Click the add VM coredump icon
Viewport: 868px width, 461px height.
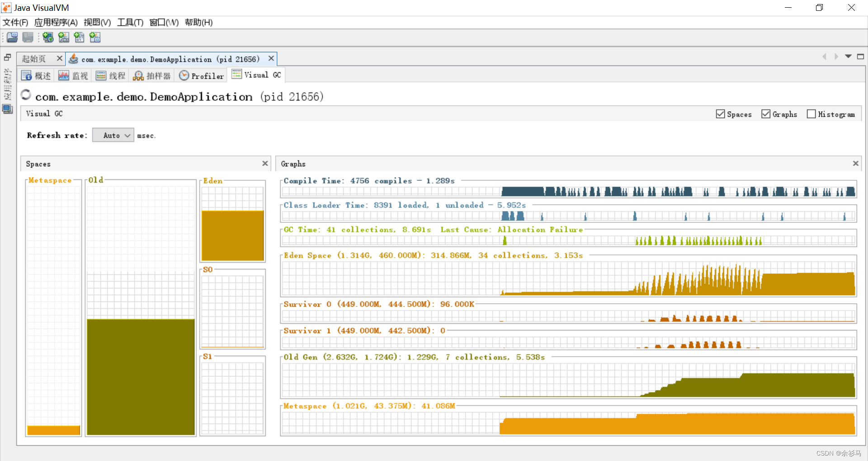[79, 37]
